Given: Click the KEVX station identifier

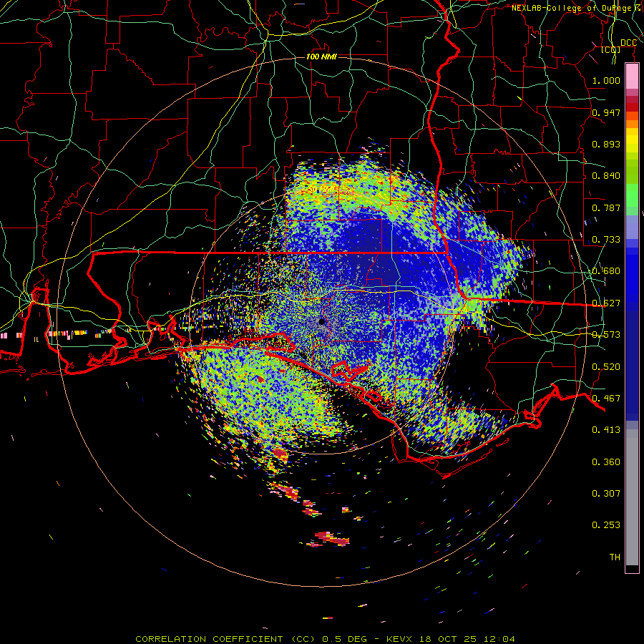Looking at the screenshot, I should (x=401, y=639).
